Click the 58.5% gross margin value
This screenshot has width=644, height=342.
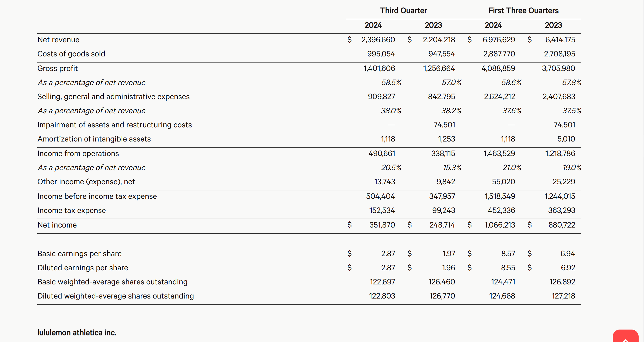(x=391, y=82)
